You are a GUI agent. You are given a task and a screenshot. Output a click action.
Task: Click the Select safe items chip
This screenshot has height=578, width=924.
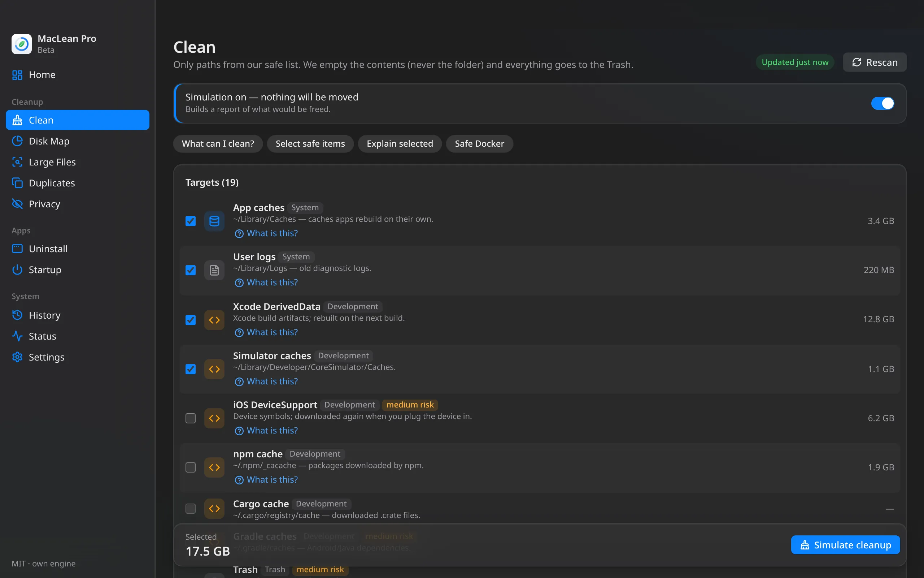(310, 144)
